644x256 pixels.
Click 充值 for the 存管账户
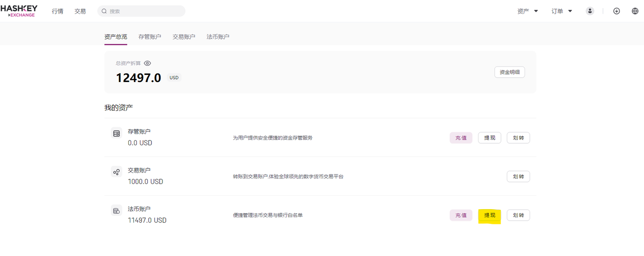click(461, 138)
